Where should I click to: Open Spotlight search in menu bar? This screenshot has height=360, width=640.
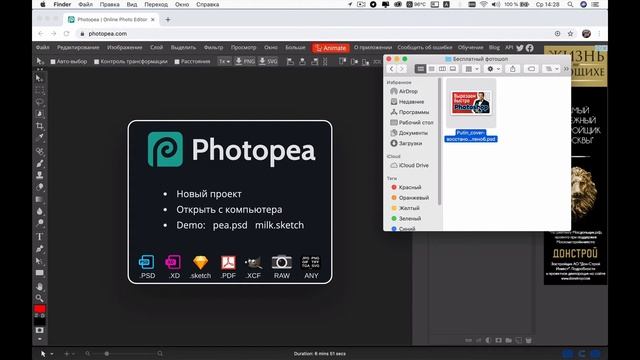[x=570, y=4]
